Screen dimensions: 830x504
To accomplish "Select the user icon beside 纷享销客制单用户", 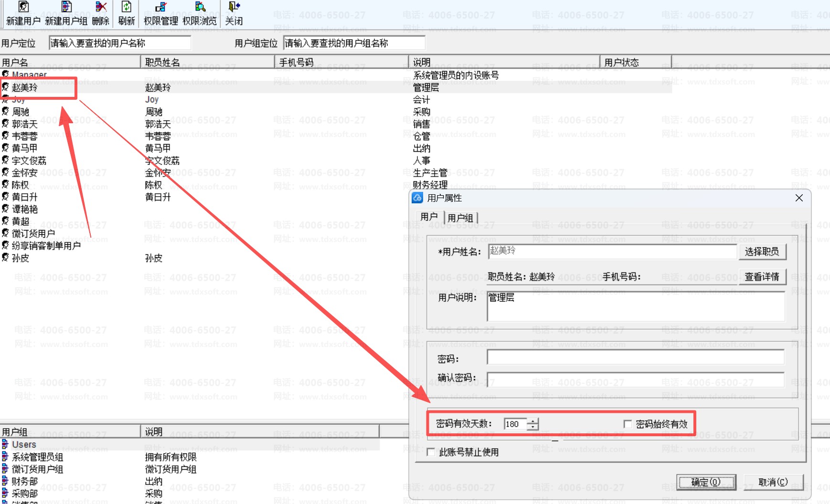I will [x=5, y=245].
